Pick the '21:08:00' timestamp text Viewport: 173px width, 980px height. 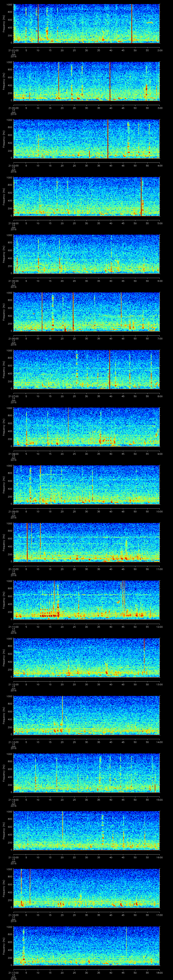point(13,454)
